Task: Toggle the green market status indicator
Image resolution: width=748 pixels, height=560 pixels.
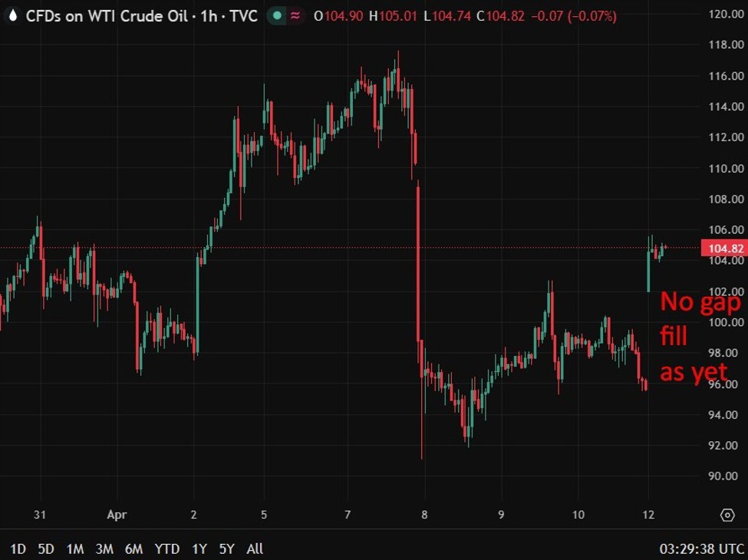Action: 275,15
